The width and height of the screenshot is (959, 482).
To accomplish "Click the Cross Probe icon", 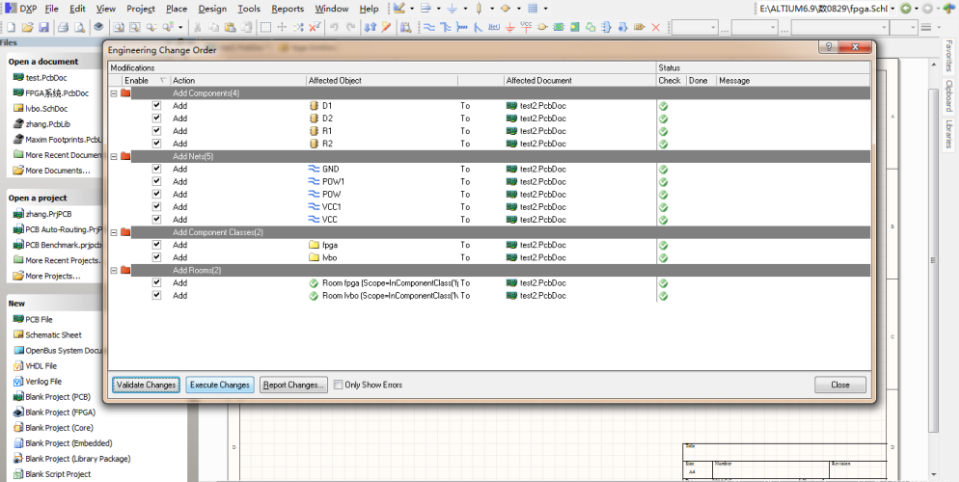I will [386, 28].
